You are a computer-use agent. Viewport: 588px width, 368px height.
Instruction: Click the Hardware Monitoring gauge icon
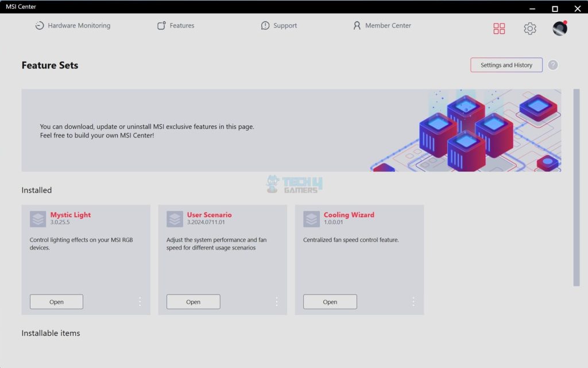pyautogui.click(x=39, y=26)
